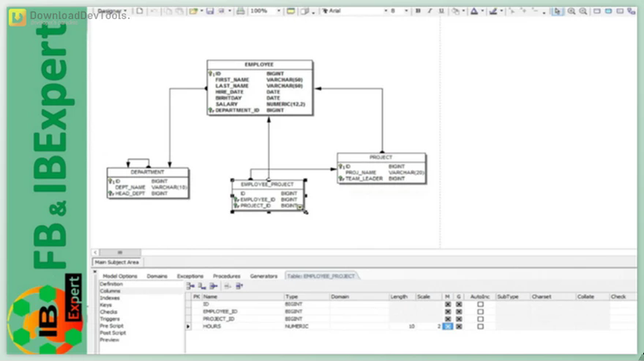The image size is (644, 361).
Task: Expand the line color arrow dropdown
Action: click(x=501, y=11)
